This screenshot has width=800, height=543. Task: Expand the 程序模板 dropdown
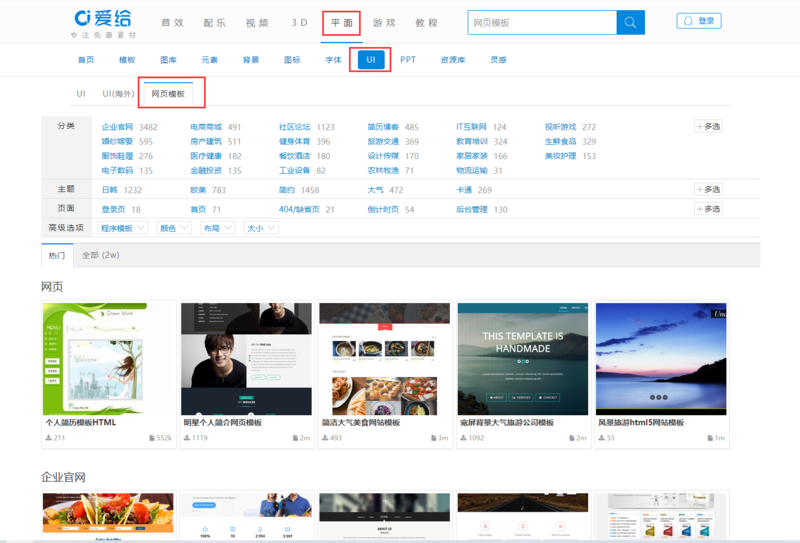pos(122,228)
